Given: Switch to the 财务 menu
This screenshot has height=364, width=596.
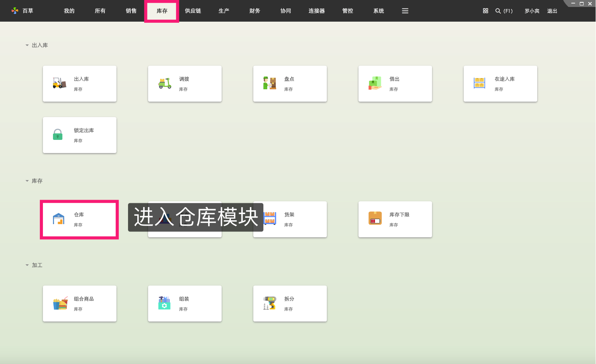Looking at the screenshot, I should click(254, 11).
